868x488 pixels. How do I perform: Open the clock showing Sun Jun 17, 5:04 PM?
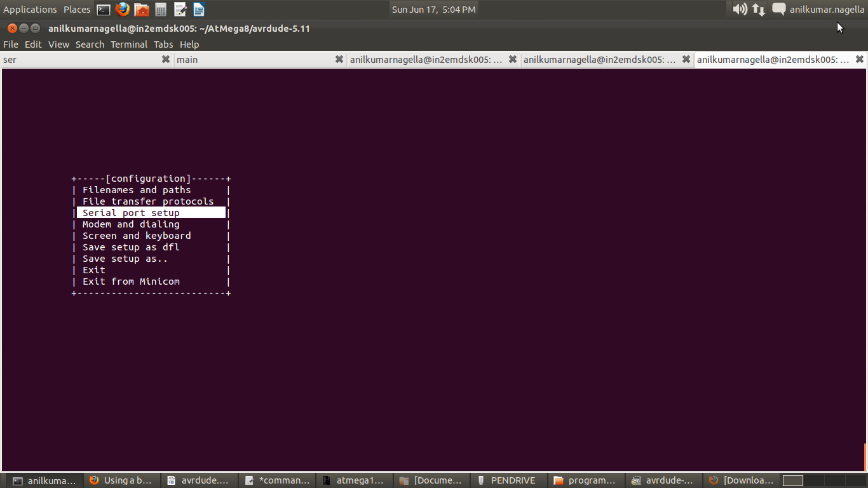tap(433, 10)
